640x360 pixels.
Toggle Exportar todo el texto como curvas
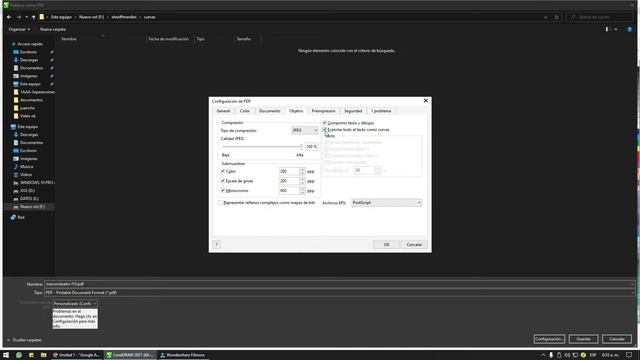click(325, 129)
